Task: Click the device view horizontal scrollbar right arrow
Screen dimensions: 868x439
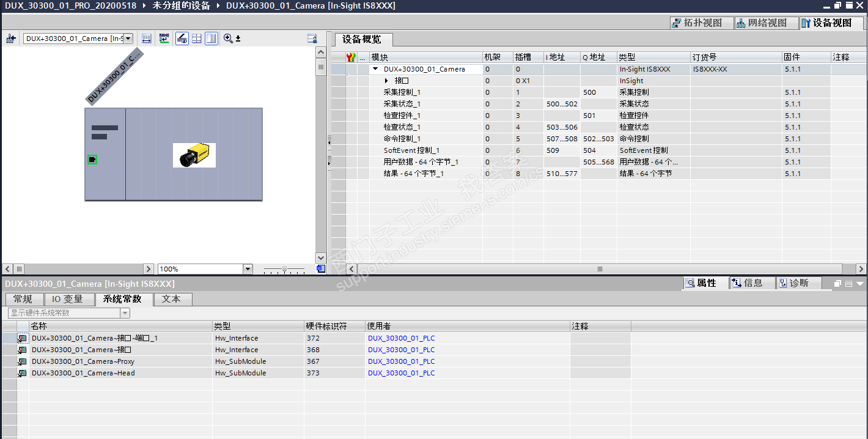Action: (x=149, y=269)
